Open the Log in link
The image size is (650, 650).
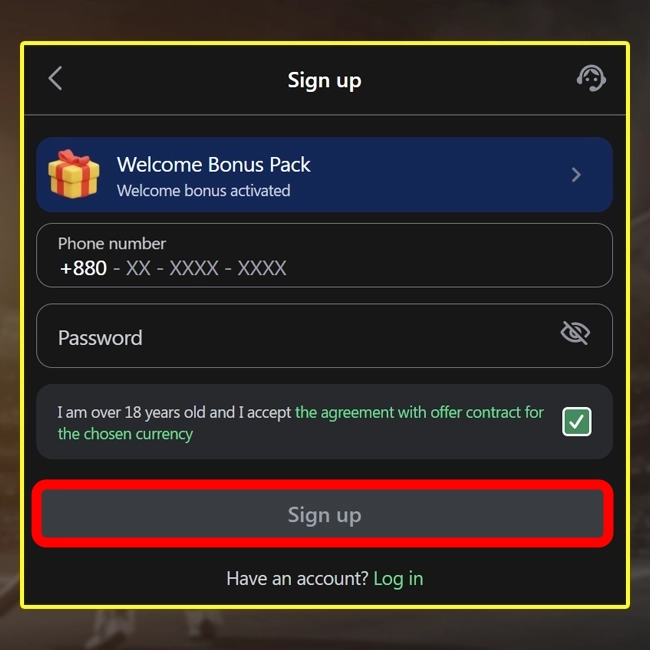tap(398, 579)
